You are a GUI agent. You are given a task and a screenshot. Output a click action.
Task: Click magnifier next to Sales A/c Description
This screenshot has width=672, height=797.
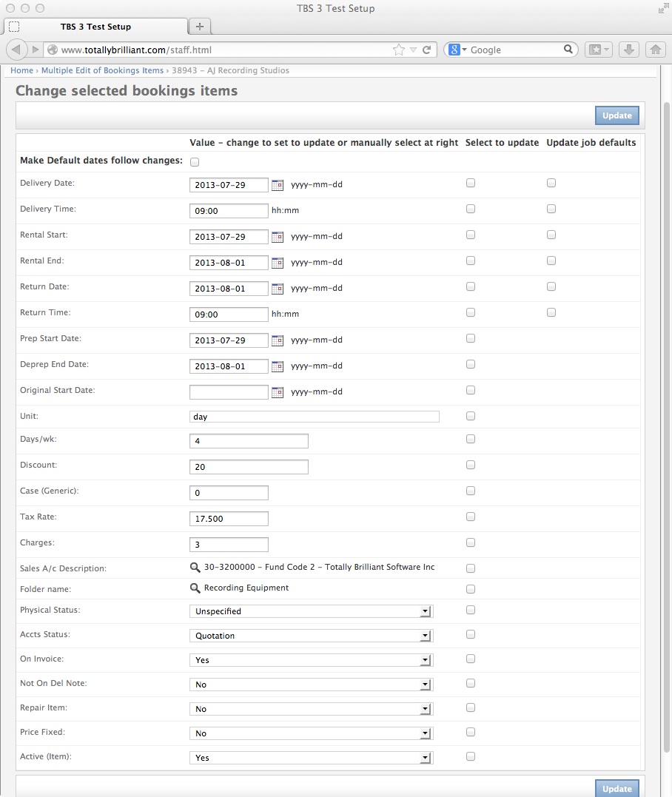coord(195,568)
